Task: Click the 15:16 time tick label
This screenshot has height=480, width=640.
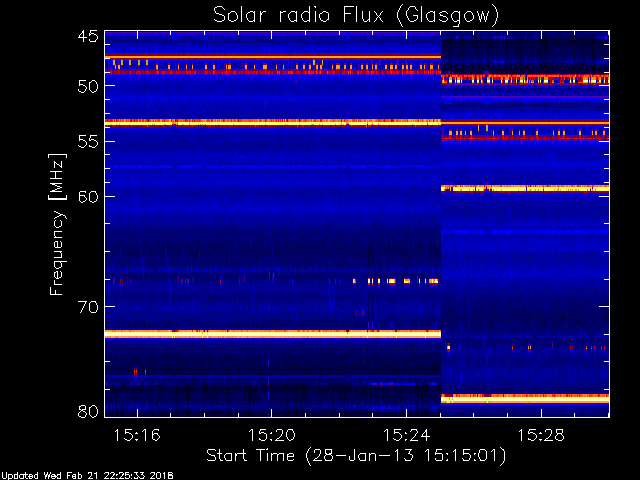Action: pos(137,435)
